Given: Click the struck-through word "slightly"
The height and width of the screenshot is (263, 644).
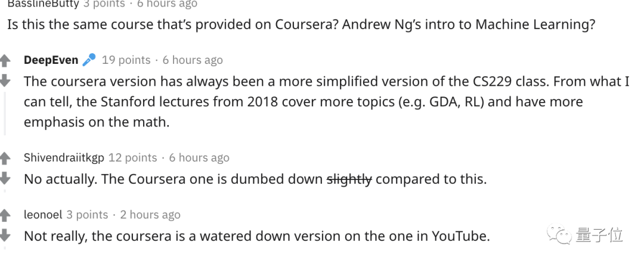Looking at the screenshot, I should [349, 178].
